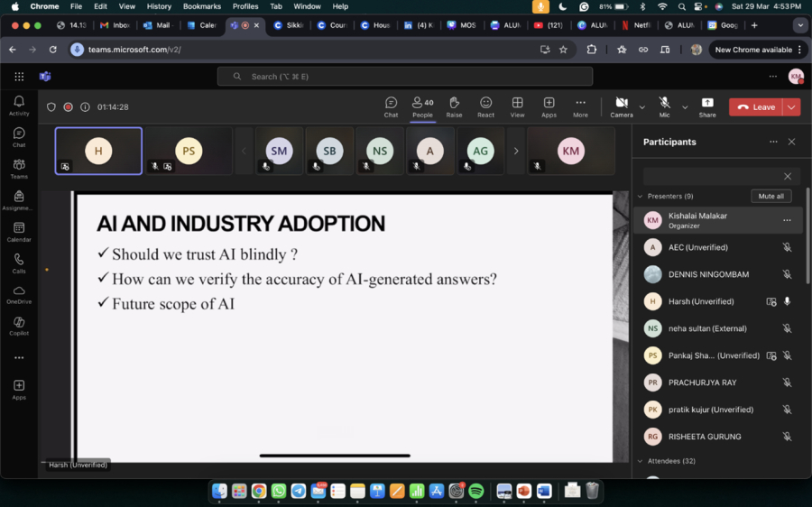The width and height of the screenshot is (812, 507).
Task: Mute Harsh (Unverified) microphone
Action: [787, 301]
